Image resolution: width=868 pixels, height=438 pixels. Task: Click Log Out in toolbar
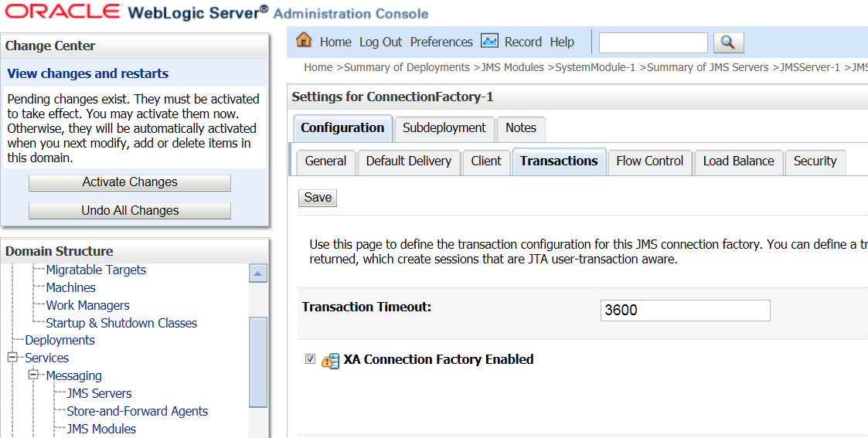380,42
